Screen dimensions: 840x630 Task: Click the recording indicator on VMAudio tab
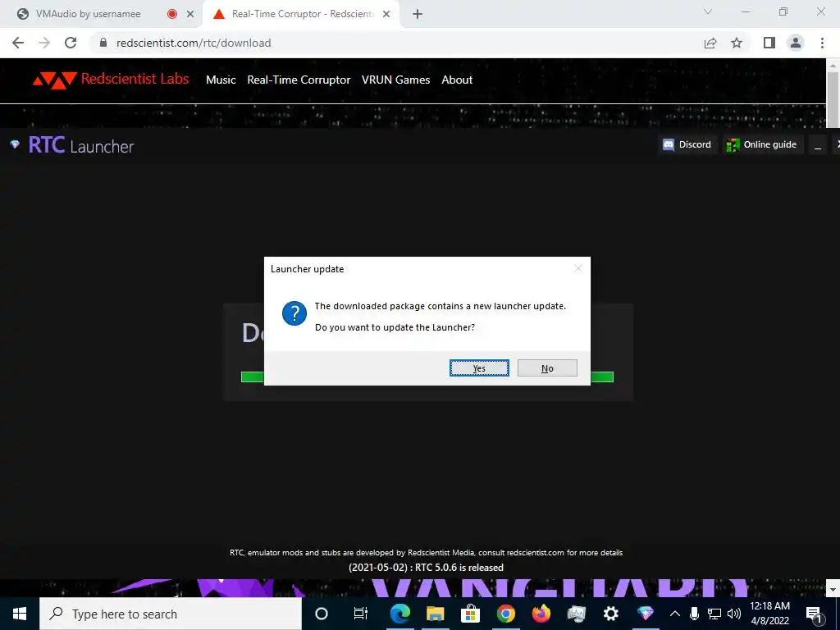click(x=172, y=15)
